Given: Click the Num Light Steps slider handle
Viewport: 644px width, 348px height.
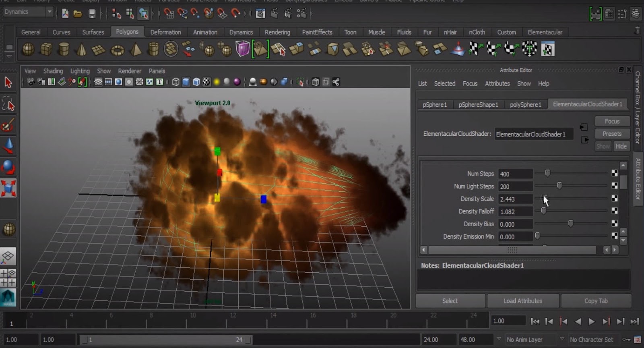Looking at the screenshot, I should tap(559, 186).
